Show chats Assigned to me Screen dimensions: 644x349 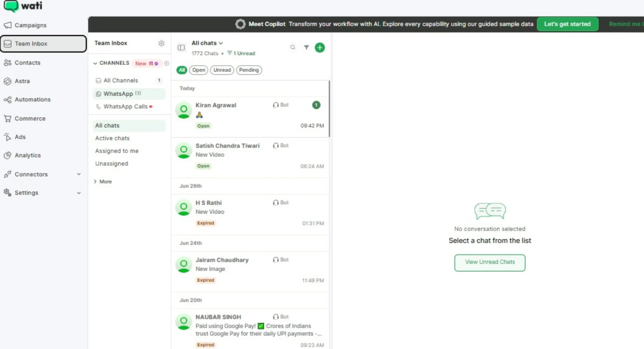click(x=117, y=151)
